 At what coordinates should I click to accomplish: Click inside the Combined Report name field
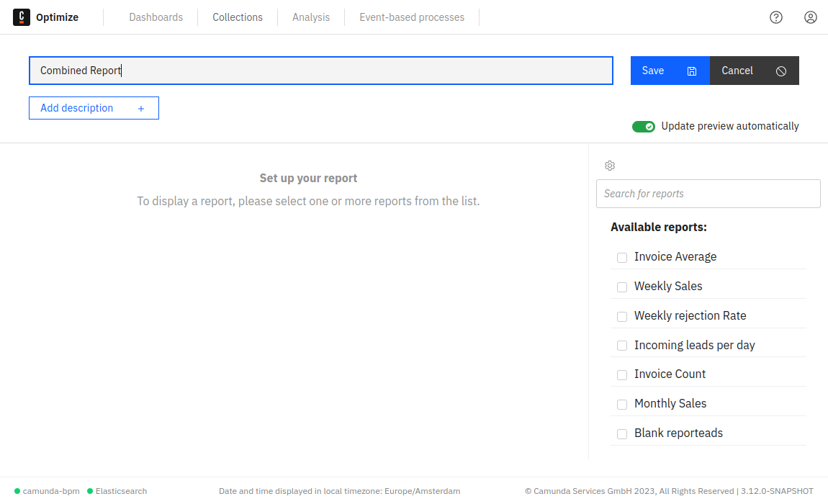point(320,71)
